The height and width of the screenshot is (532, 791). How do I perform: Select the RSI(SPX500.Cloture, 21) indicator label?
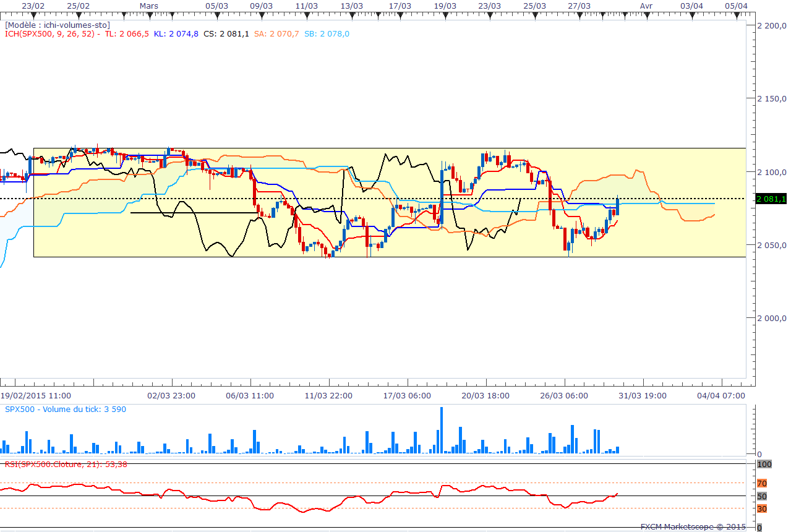pos(66,463)
